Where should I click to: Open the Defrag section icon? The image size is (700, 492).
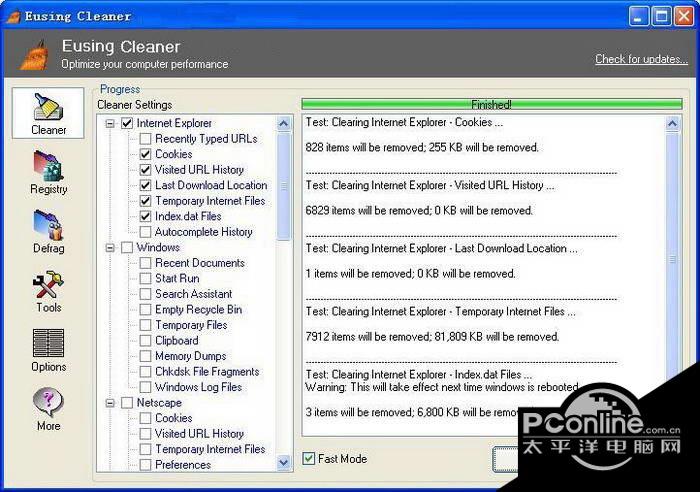[x=48, y=232]
